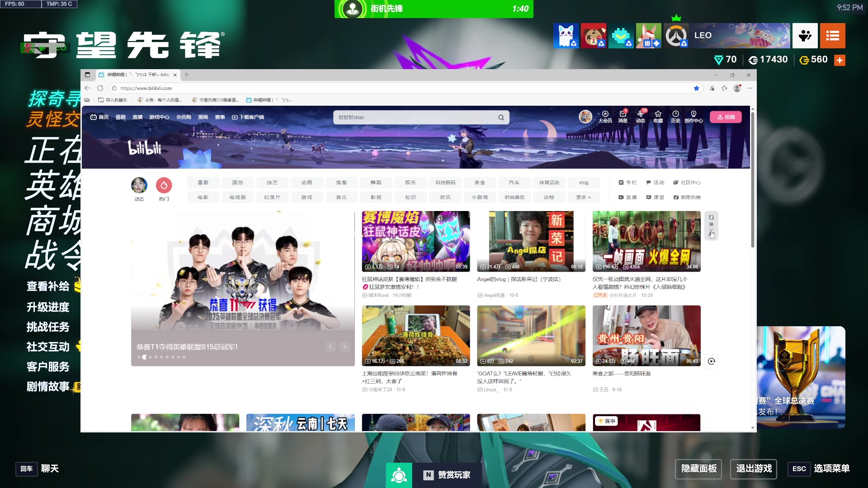Viewport: 868px width, 488px height.
Task: Go to next carousel banner slide
Action: pos(344,347)
